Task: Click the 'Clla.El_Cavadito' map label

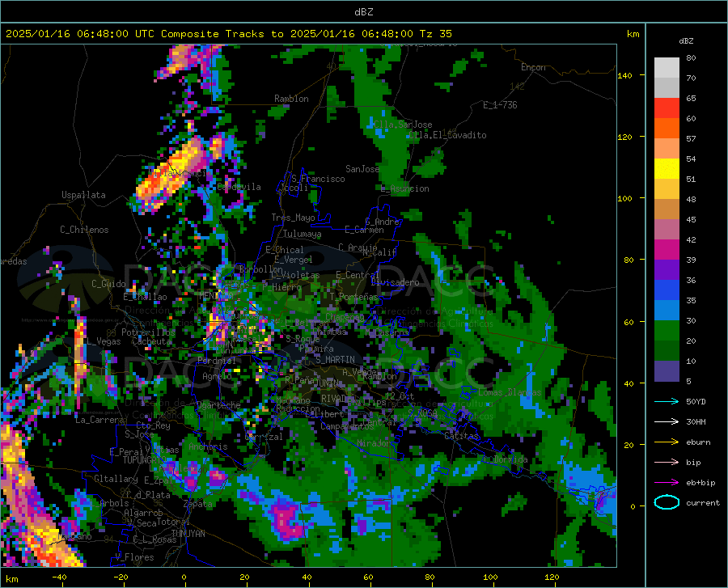Action: pyautogui.click(x=447, y=135)
